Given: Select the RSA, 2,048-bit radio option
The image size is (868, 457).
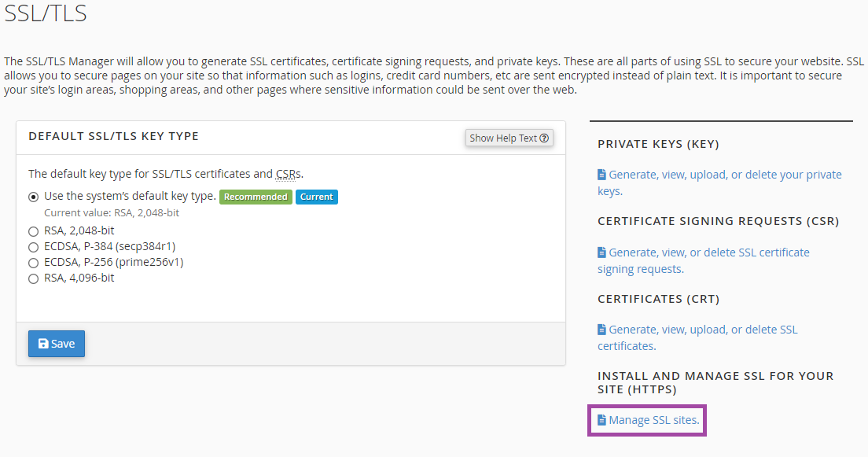Looking at the screenshot, I should [x=33, y=231].
